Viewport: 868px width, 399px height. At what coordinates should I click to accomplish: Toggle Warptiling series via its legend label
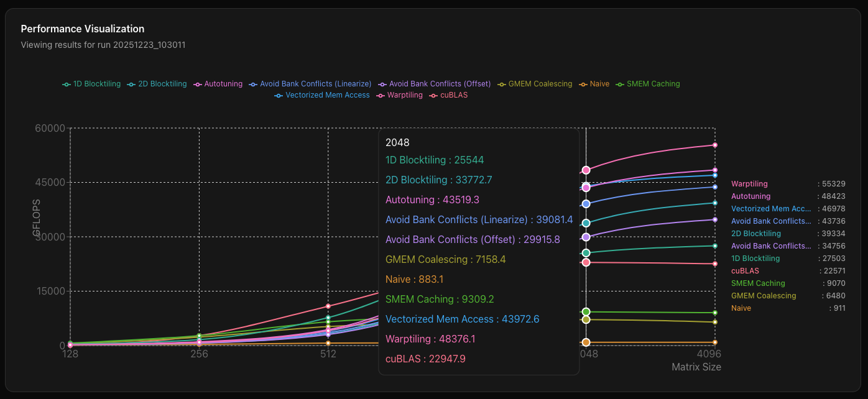click(x=404, y=95)
